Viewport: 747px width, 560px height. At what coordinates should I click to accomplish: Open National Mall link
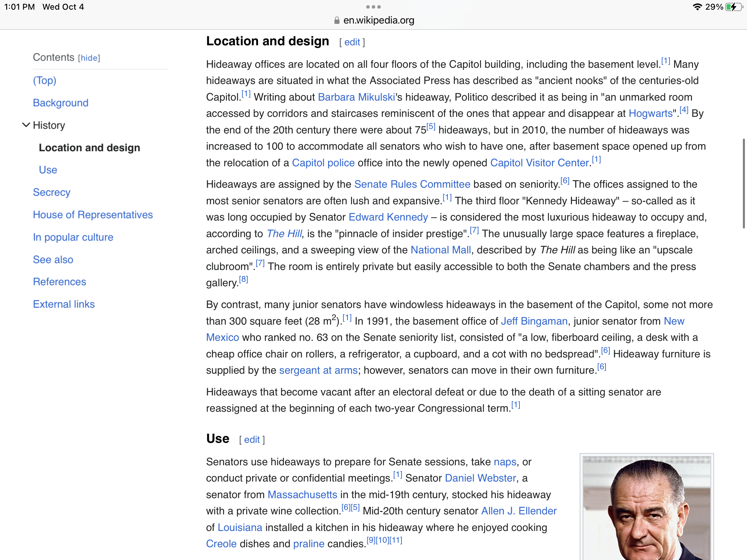click(441, 250)
